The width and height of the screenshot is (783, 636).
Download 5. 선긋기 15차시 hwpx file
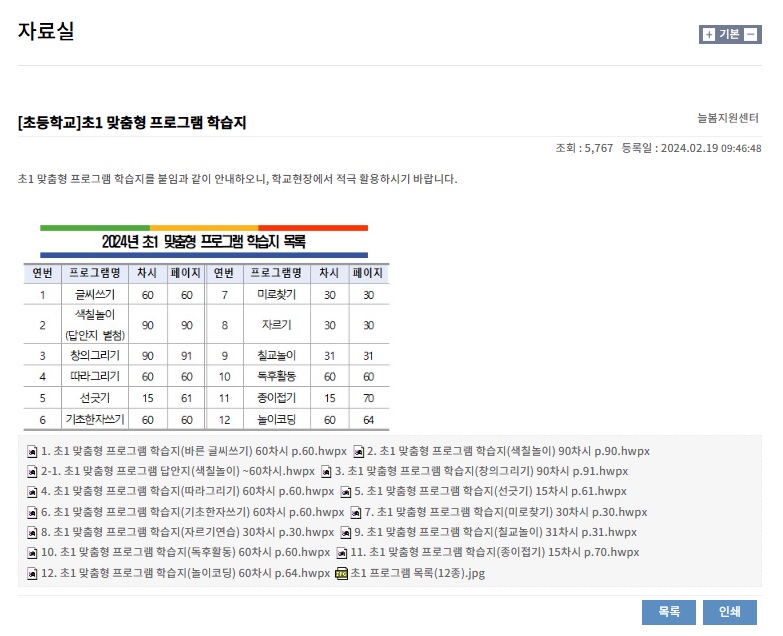(x=490, y=491)
